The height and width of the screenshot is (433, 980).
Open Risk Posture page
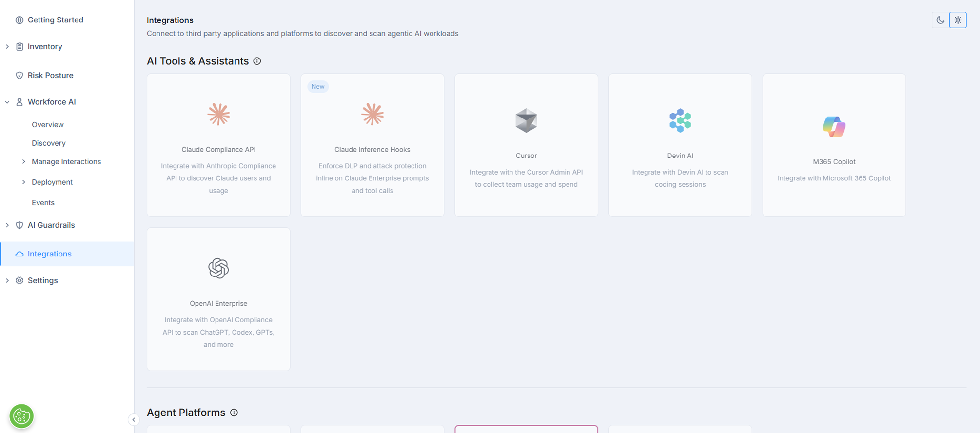pos(51,75)
